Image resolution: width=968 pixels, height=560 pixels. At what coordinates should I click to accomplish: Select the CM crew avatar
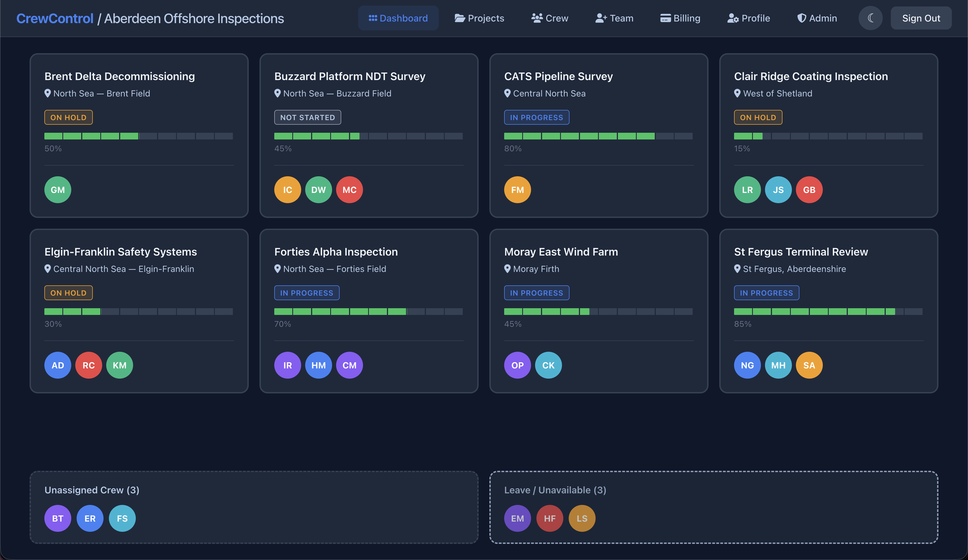(x=349, y=365)
